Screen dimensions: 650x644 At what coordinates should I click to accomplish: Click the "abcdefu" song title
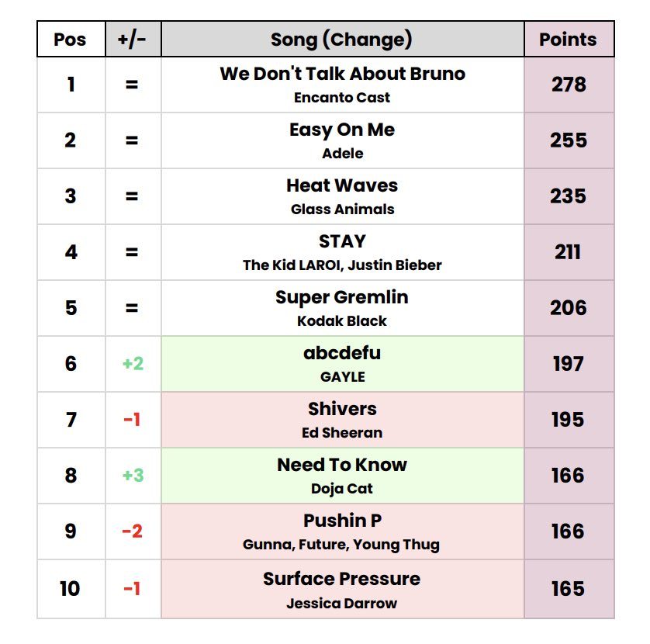[342, 353]
